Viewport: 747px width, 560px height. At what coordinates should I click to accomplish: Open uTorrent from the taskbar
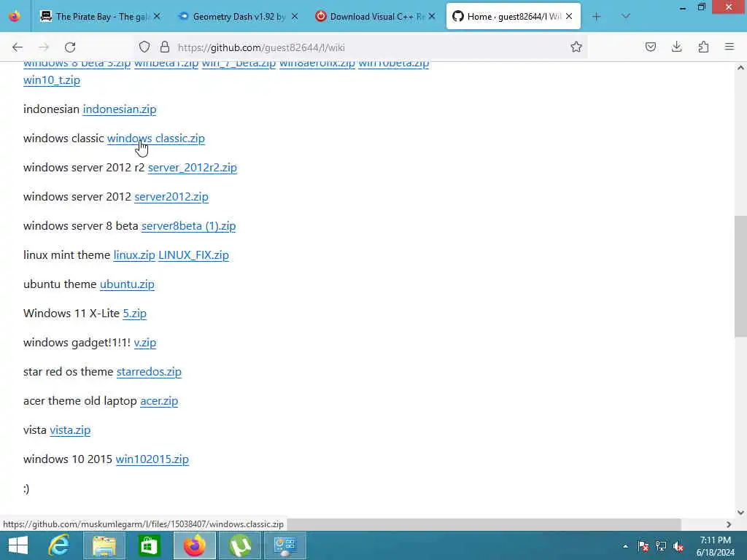click(239, 545)
